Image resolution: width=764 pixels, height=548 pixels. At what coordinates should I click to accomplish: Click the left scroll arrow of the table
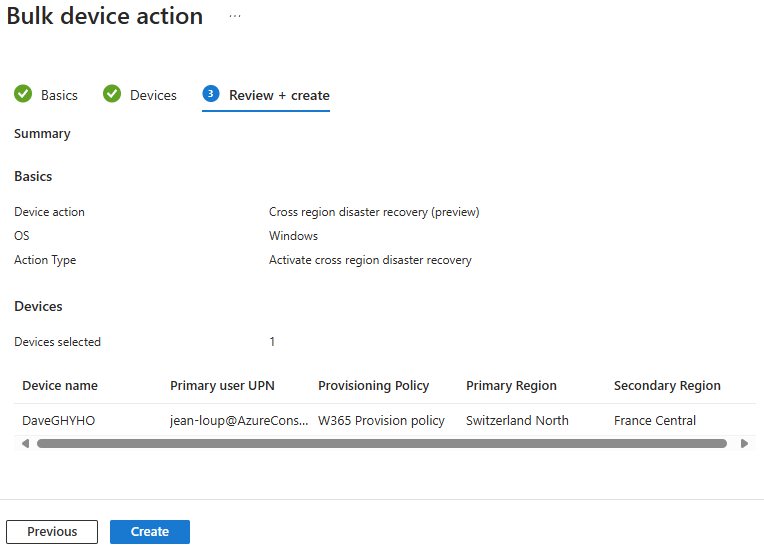(x=25, y=443)
